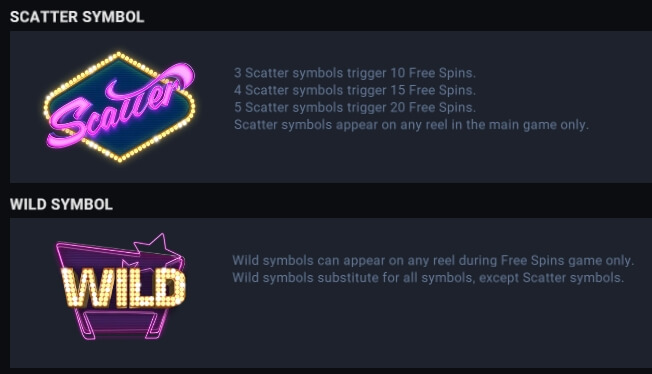
Task: Select the WILD SYMBOL heading
Action: 61,204
